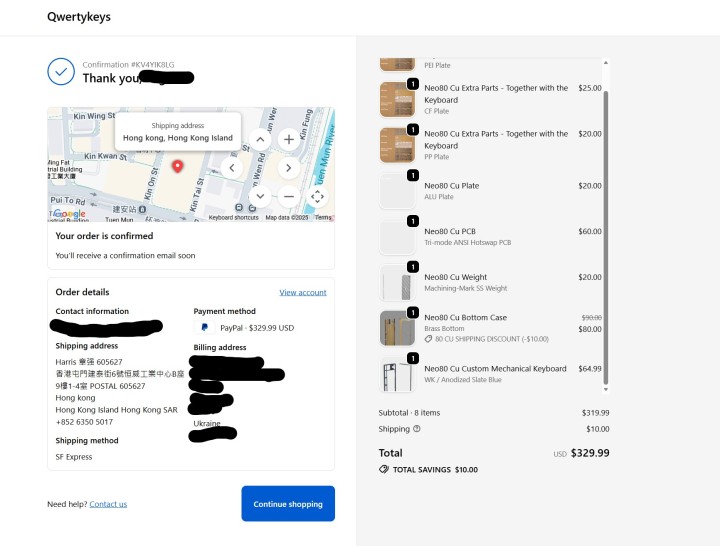Click the total amount $329.99
Screen dimensions: 720x546
click(x=590, y=453)
